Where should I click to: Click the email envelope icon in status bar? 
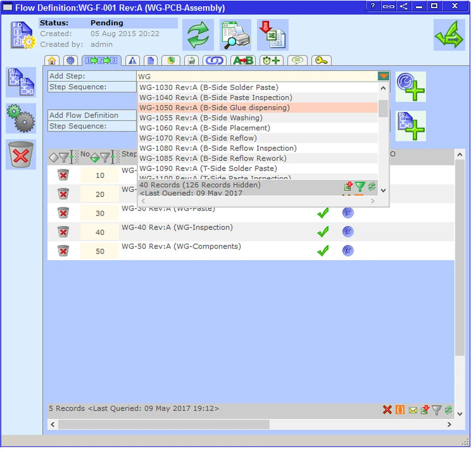[413, 410]
